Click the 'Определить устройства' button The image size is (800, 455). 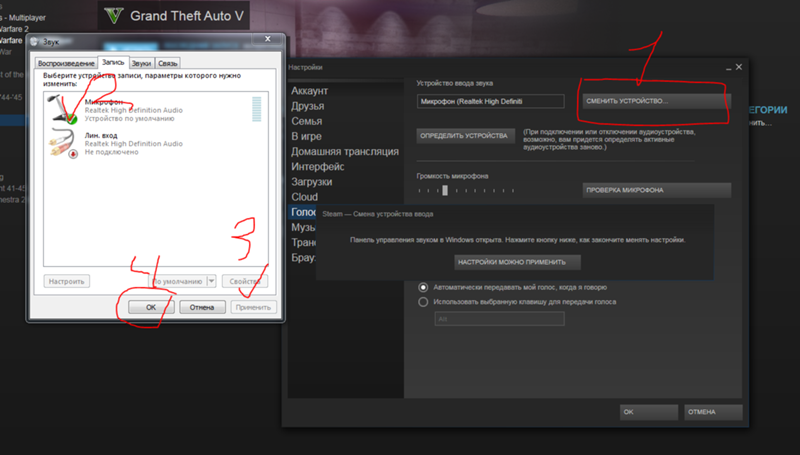(465, 136)
